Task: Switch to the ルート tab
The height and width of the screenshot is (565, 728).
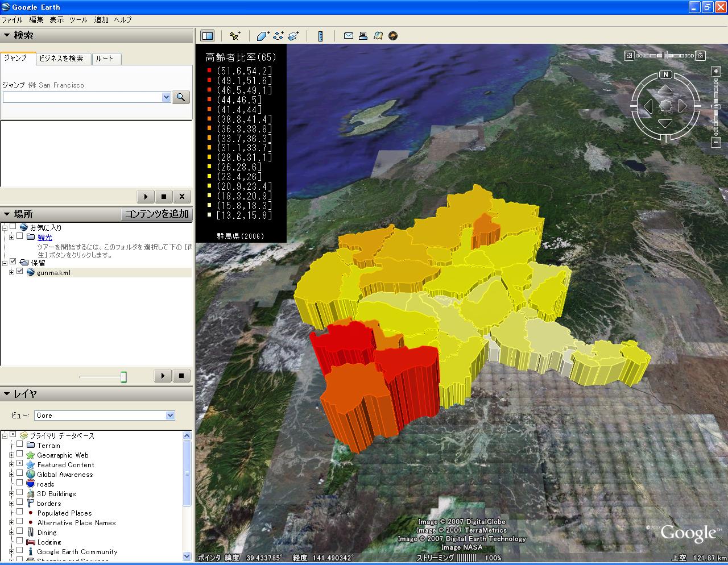Action: tap(105, 59)
